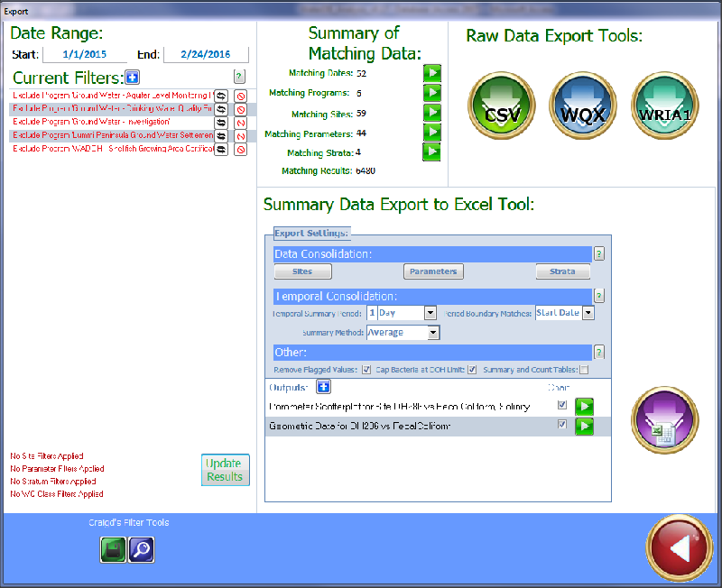Enable the Summary and Count Tables checkbox

[584, 370]
